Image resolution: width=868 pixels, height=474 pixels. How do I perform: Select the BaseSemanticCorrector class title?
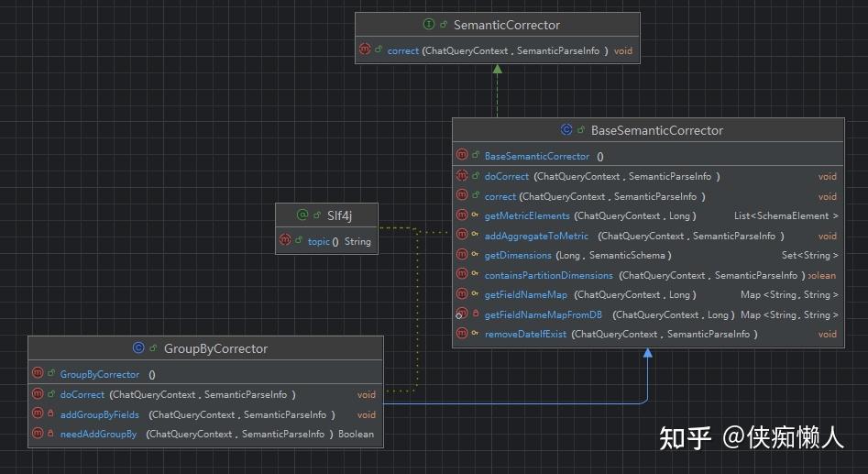[657, 131]
